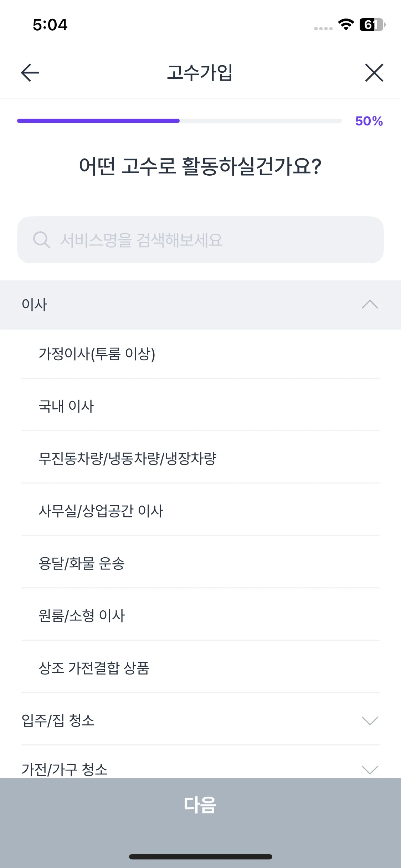The height and width of the screenshot is (868, 401).
Task: Click the purple progress bar
Action: [98, 121]
